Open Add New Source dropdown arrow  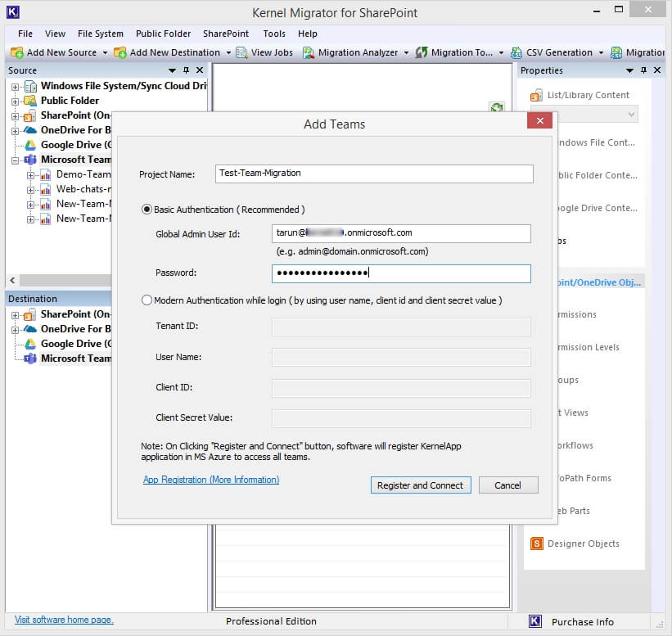pyautogui.click(x=105, y=52)
